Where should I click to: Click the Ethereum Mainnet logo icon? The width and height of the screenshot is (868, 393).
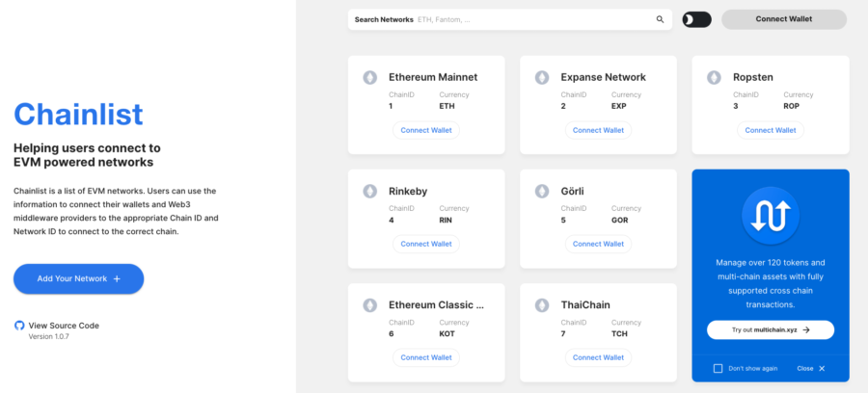click(x=369, y=77)
